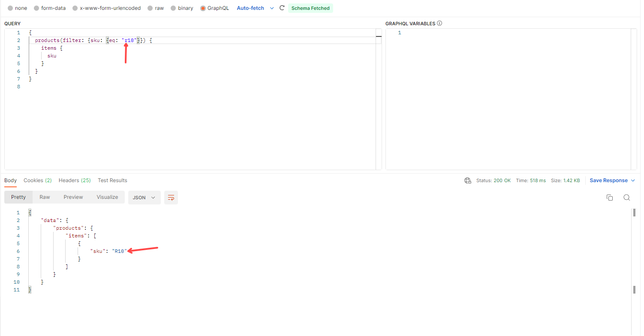The image size is (644, 336).
Task: Open the Auto-fetch dropdown chevron
Action: pos(272,8)
